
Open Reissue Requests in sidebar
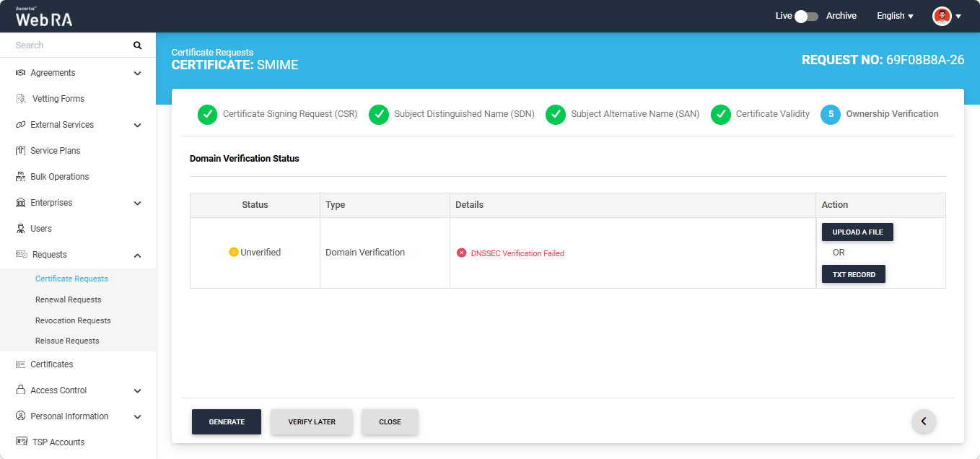pos(67,341)
